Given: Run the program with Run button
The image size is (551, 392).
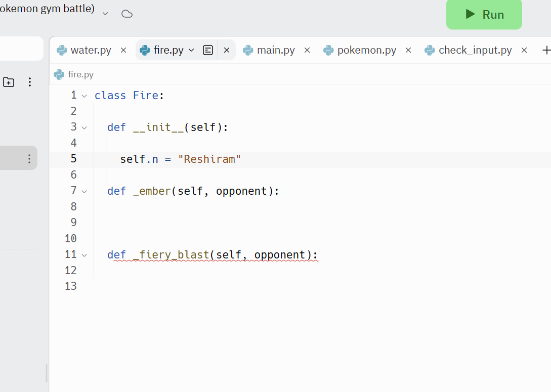Looking at the screenshot, I should click(x=484, y=14).
